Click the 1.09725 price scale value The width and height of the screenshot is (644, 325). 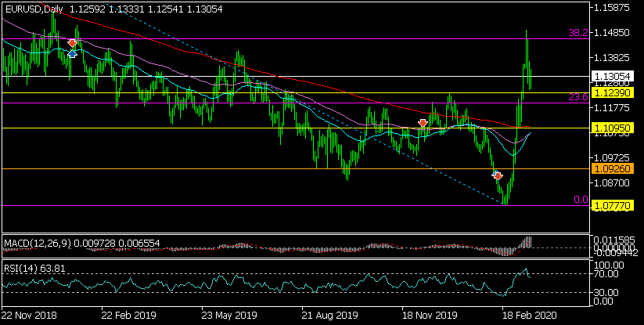[x=613, y=157]
